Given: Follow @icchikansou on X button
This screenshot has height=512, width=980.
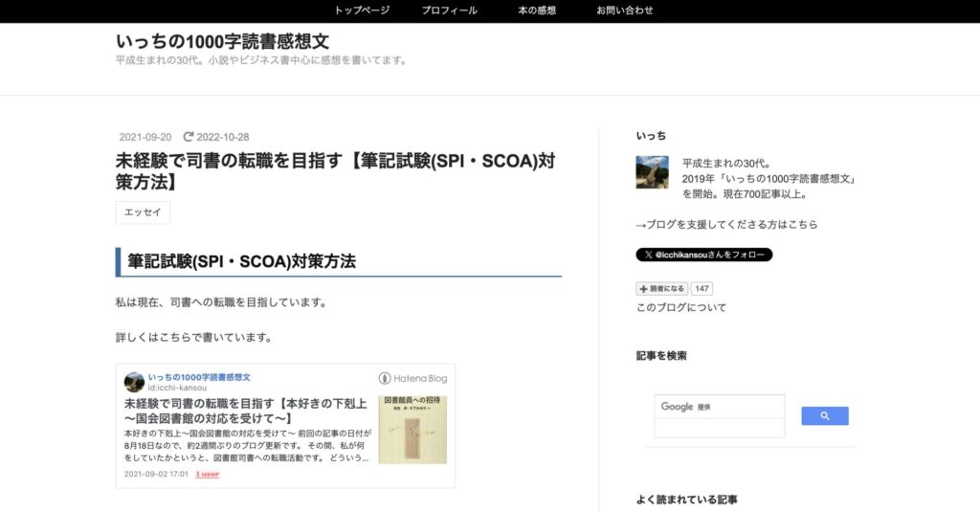Looking at the screenshot, I should [x=703, y=256].
